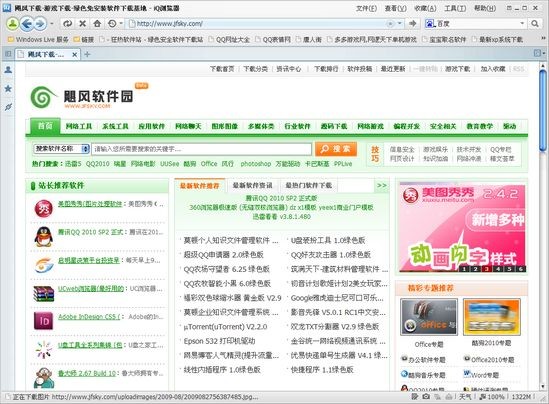Open the 收藏(A) menu

click(x=425, y=8)
